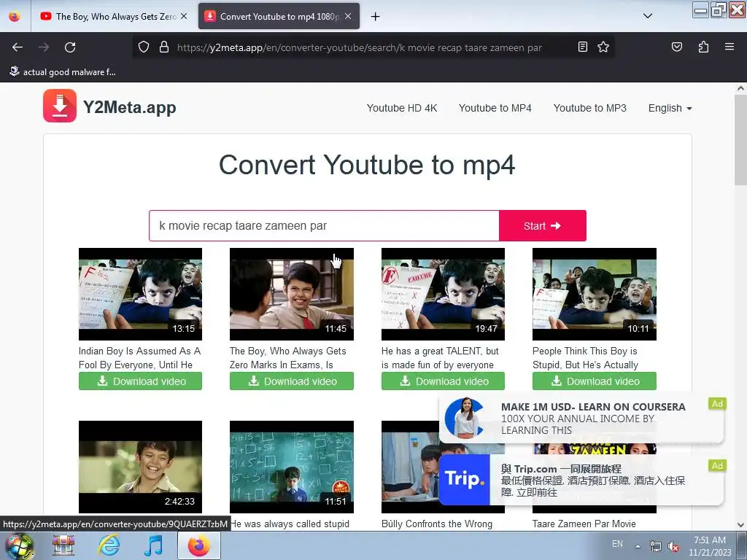The height and width of the screenshot is (560, 747).
Task: Click the Firefox icon left of tabs
Action: coord(15,16)
